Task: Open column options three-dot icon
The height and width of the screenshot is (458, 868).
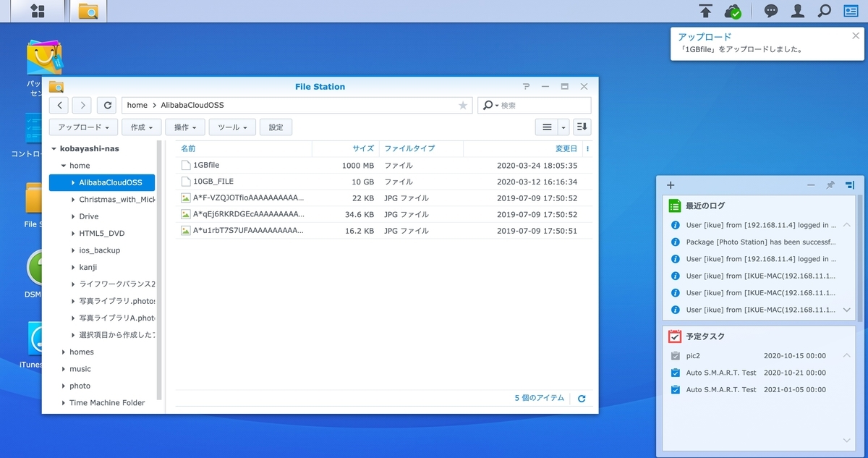Action: (587, 149)
